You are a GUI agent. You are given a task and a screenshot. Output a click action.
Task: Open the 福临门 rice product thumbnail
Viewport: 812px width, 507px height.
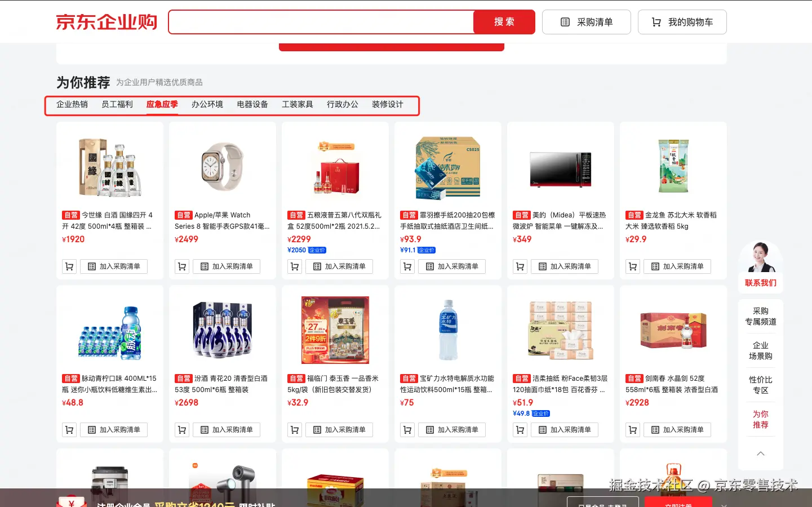tap(335, 330)
